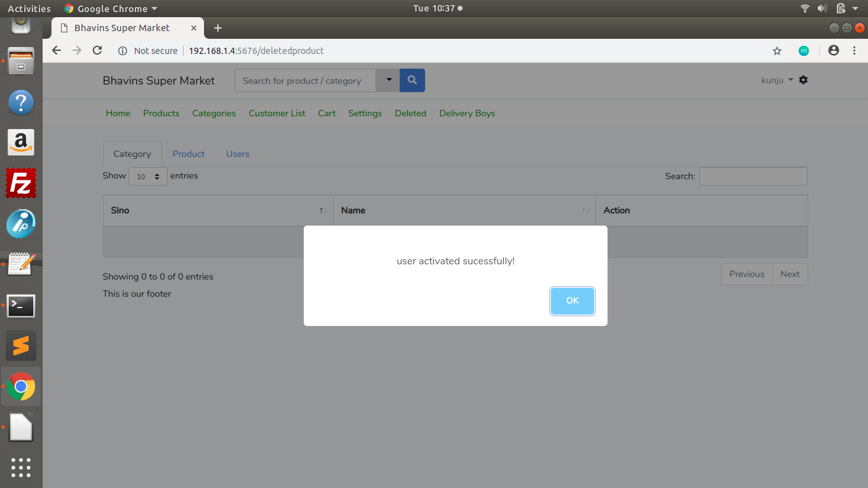Viewport: 868px width, 488px height.
Task: Open a new browser tab
Action: click(218, 28)
